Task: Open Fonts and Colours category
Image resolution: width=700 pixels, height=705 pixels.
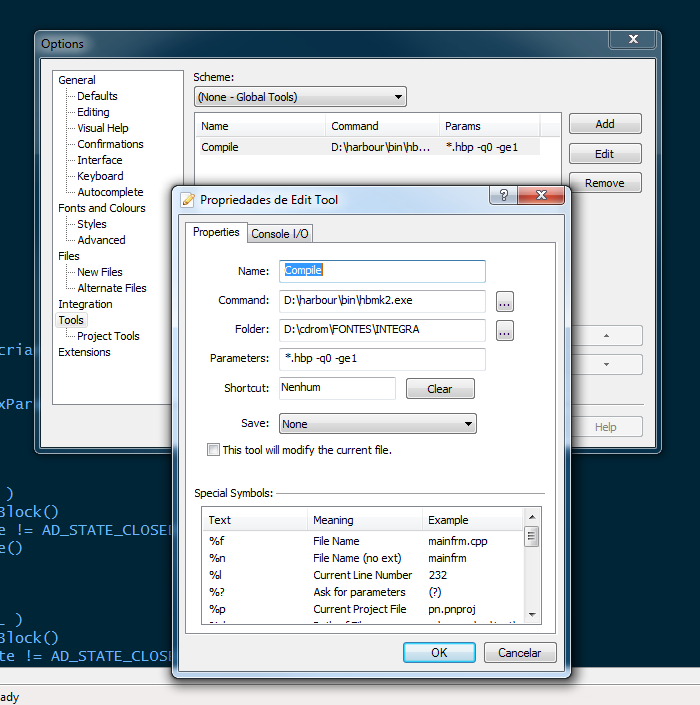Action: click(101, 208)
